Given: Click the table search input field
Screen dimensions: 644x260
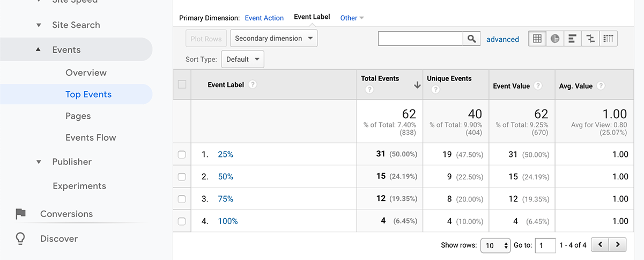Looking at the screenshot, I should 420,39.
